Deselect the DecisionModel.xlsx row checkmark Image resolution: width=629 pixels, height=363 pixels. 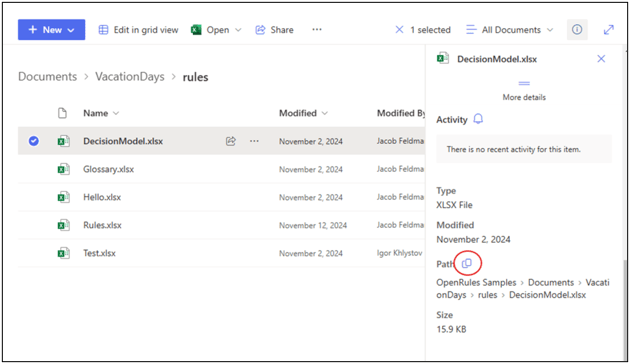tap(34, 141)
